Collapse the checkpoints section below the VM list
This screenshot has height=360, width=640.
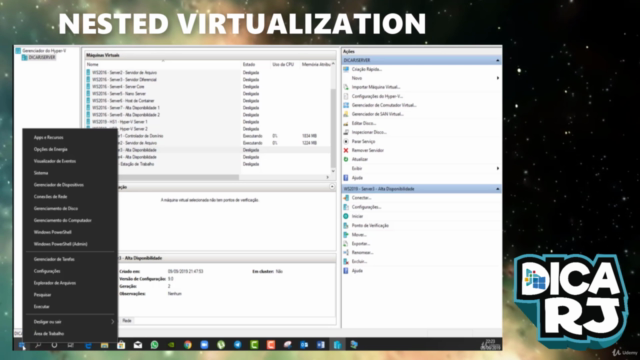coord(332,187)
